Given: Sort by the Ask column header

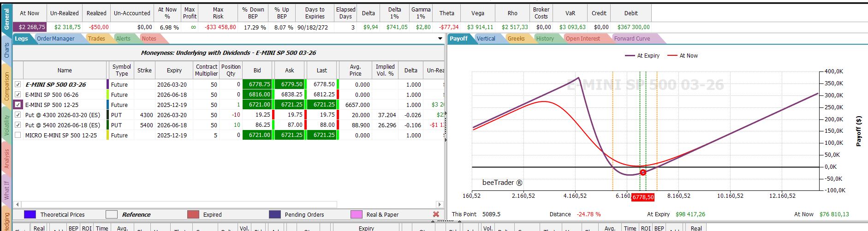Looking at the screenshot, I should tap(289, 71).
